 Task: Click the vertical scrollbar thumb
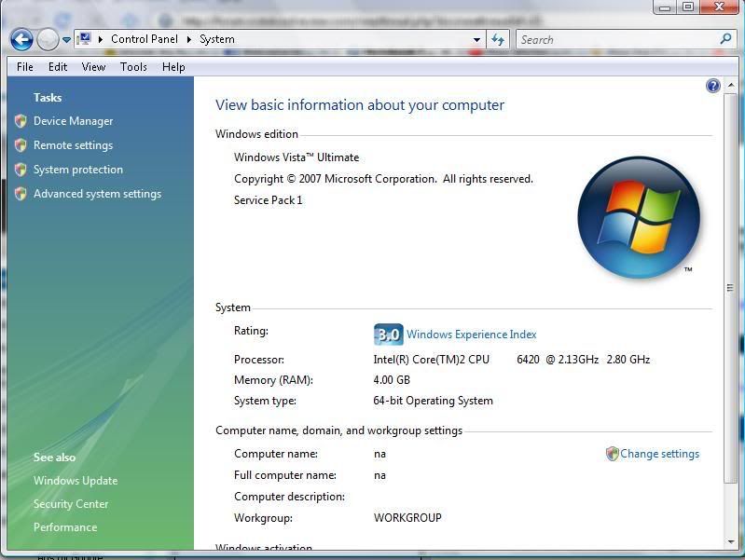coord(731,288)
